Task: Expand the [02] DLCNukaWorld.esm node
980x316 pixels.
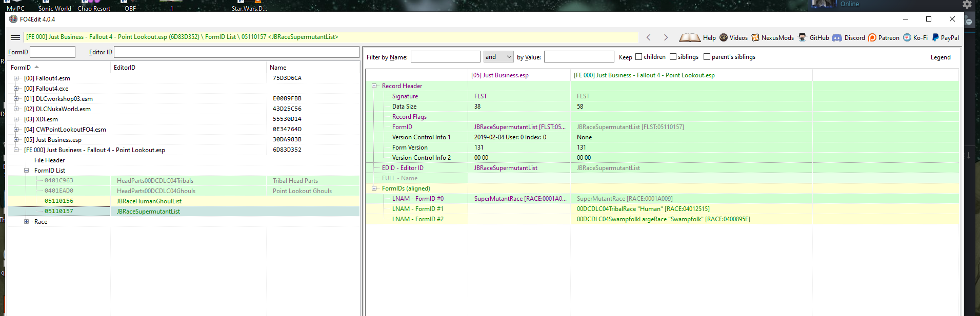Action: tap(16, 109)
